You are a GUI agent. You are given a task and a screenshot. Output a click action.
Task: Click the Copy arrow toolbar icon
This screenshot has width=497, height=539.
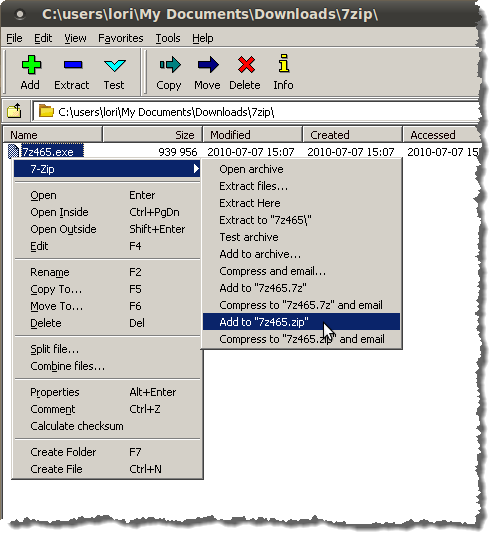(x=170, y=65)
